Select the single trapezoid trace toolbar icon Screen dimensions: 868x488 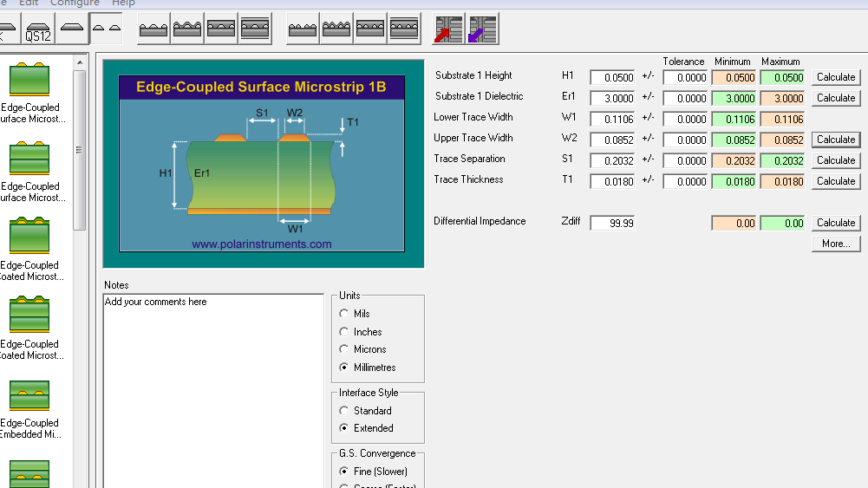point(72,29)
